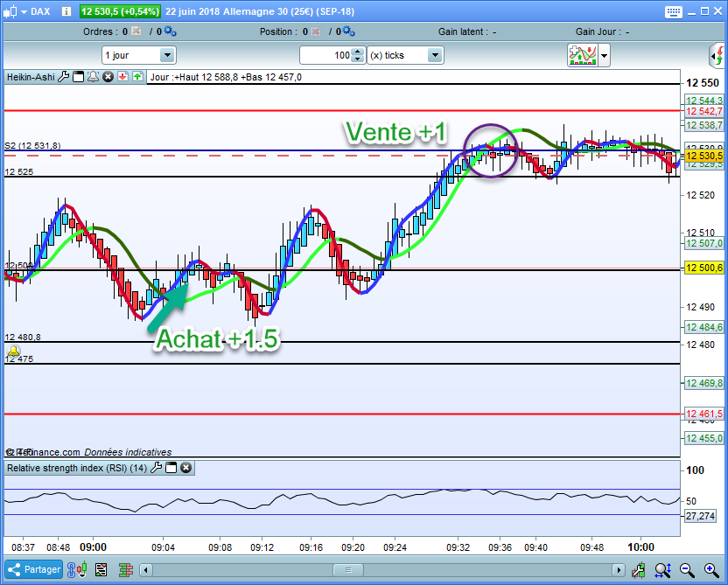Click the 27,274 RSI value label
The image size is (728, 585).
coord(700,516)
